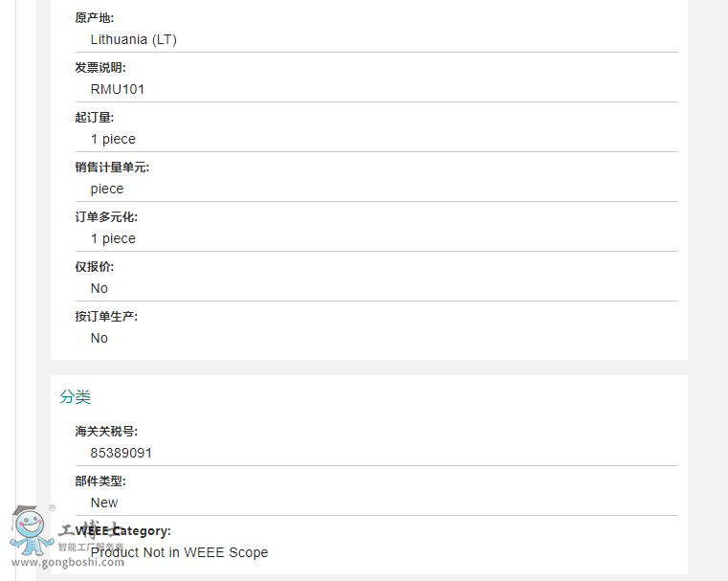The image size is (728, 581).
Task: Click the 销售计量单元 label
Action: pyautogui.click(x=112, y=168)
